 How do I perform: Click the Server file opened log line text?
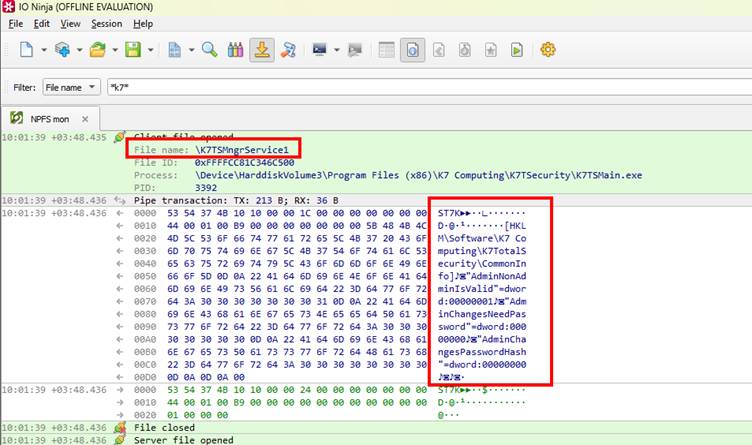[x=184, y=440]
